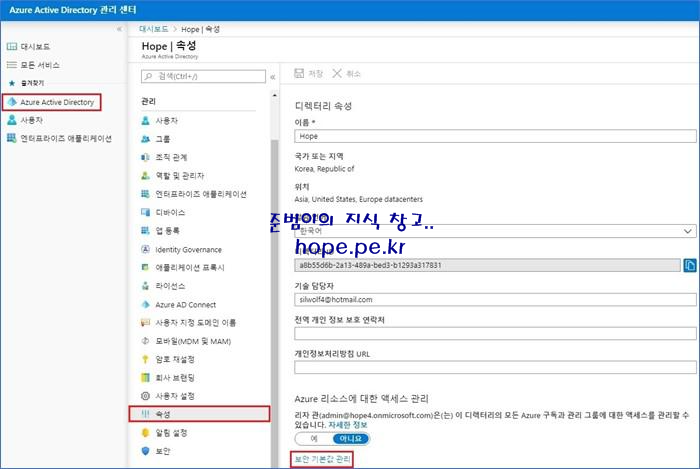Open 암호 재설정 menu entry
700x469 pixels.
168,359
